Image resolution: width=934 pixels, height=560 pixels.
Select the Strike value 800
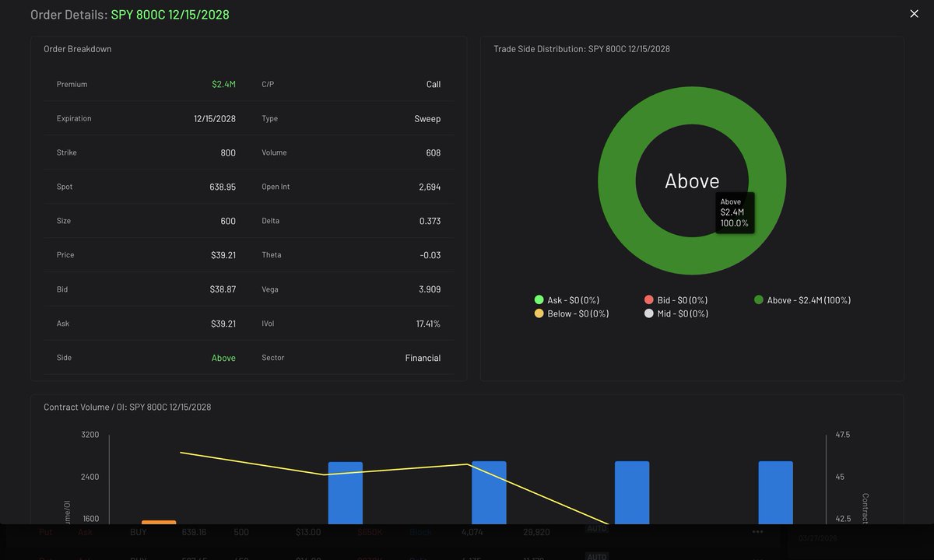[x=228, y=153]
